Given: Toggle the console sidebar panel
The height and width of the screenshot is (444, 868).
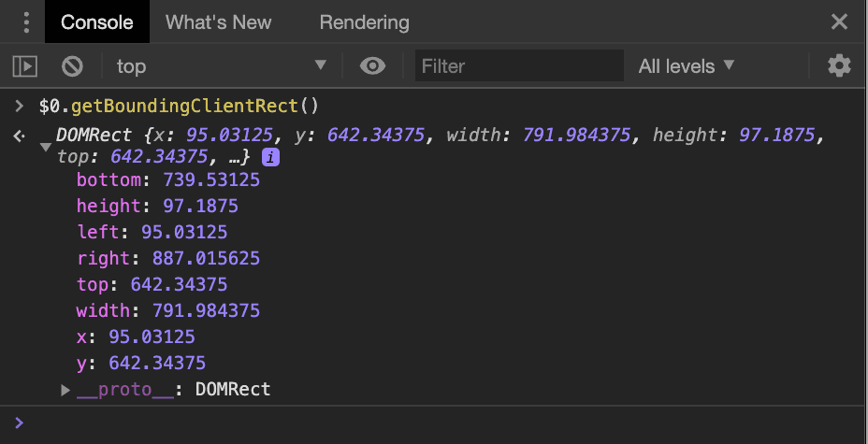Looking at the screenshot, I should click(x=24, y=66).
